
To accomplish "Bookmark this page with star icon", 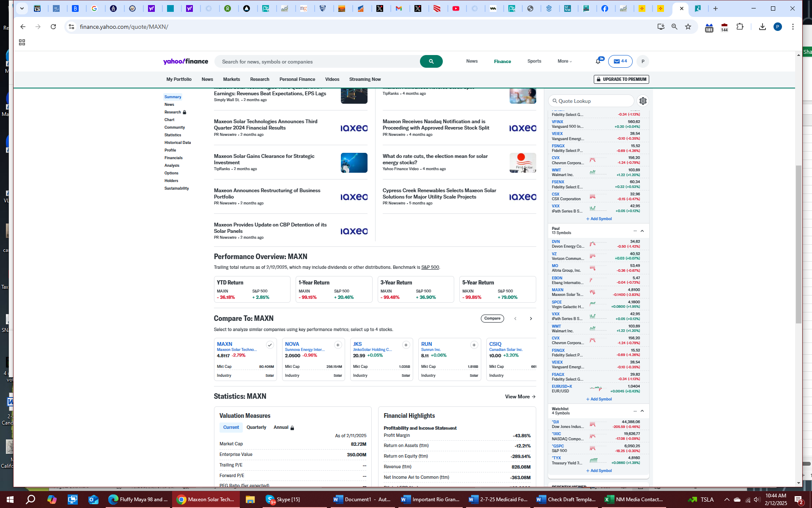I will point(688,27).
